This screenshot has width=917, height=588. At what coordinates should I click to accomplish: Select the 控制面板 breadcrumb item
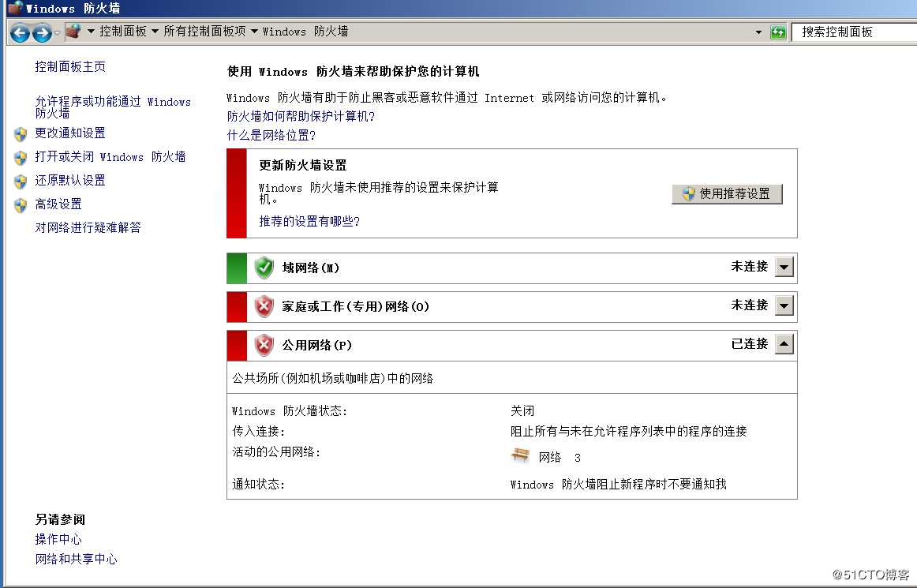(x=123, y=32)
